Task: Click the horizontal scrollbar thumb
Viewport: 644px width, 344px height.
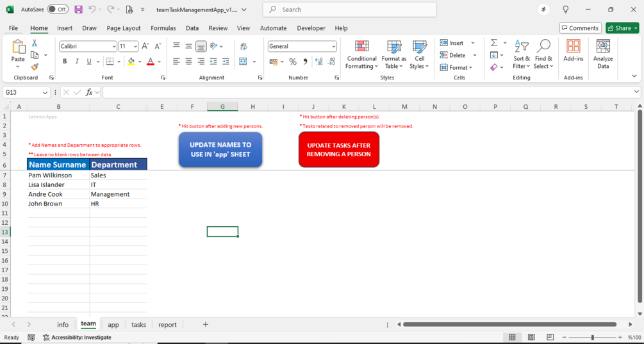Action: click(509, 324)
